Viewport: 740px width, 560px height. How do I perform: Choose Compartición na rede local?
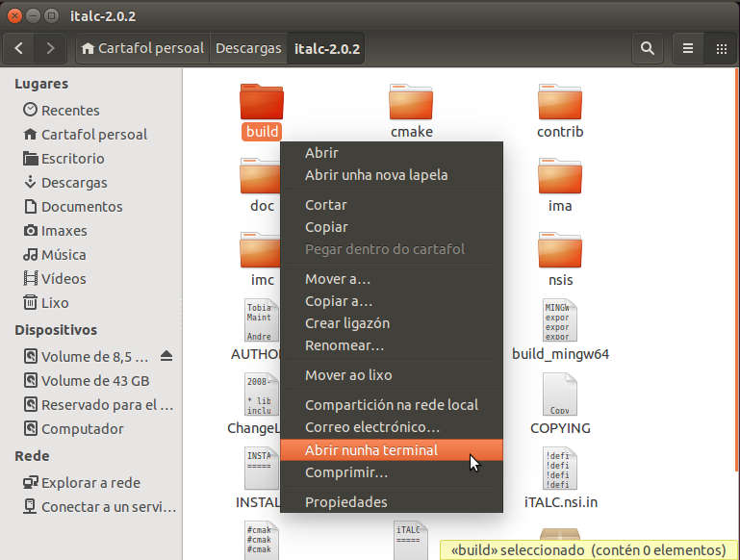pyautogui.click(x=392, y=405)
